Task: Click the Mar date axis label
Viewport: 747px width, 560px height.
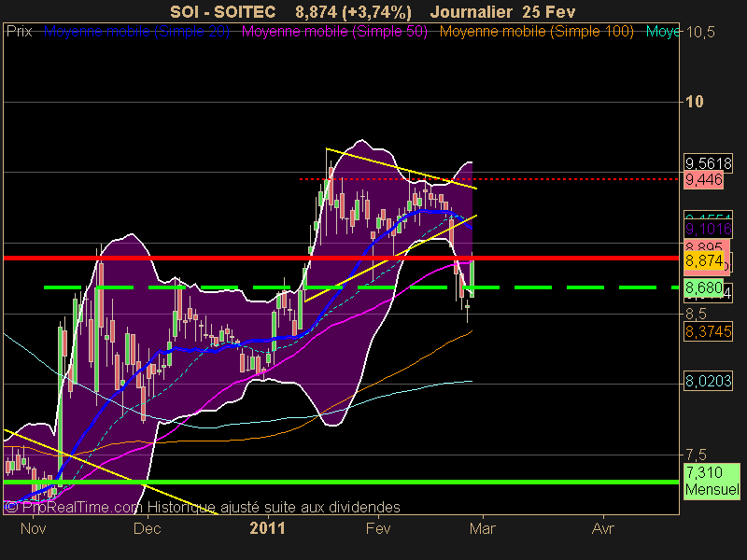Action: pos(483,528)
